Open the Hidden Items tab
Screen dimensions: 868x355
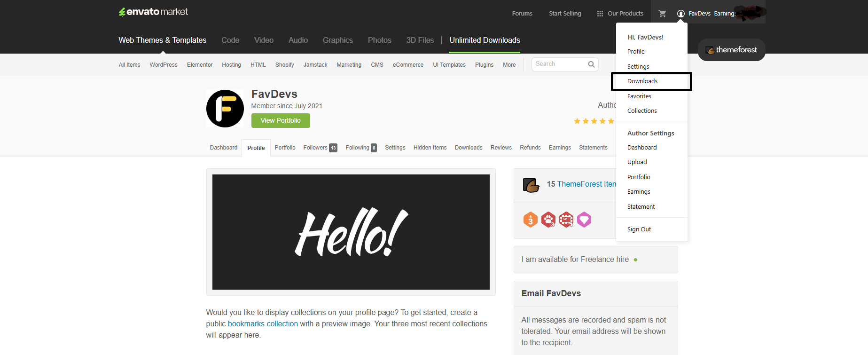click(x=430, y=148)
